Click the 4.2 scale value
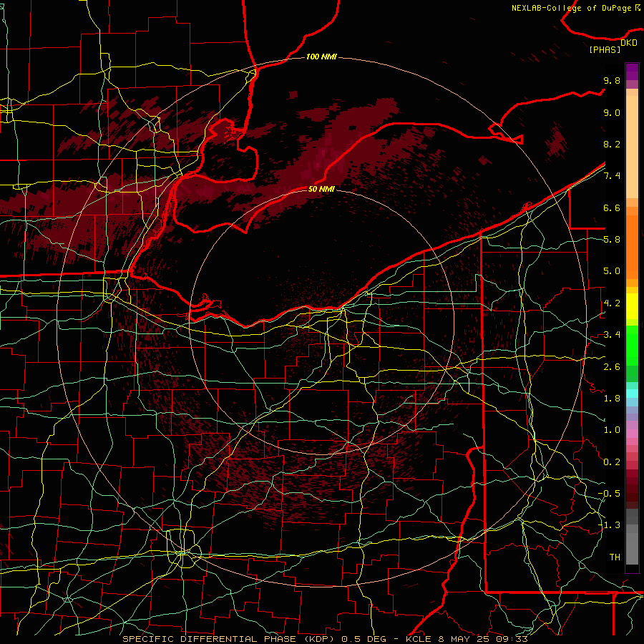The width and height of the screenshot is (644, 644). point(612,303)
